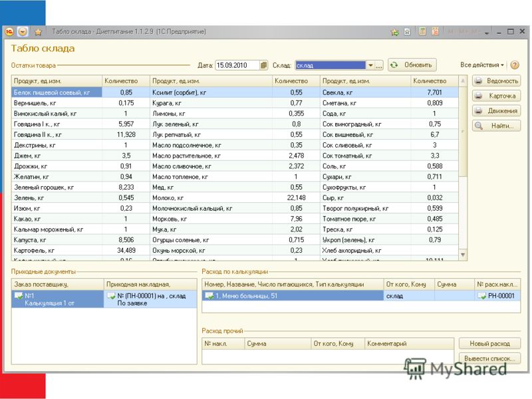Click the Новый расход button
532x399 pixels.
(x=489, y=343)
